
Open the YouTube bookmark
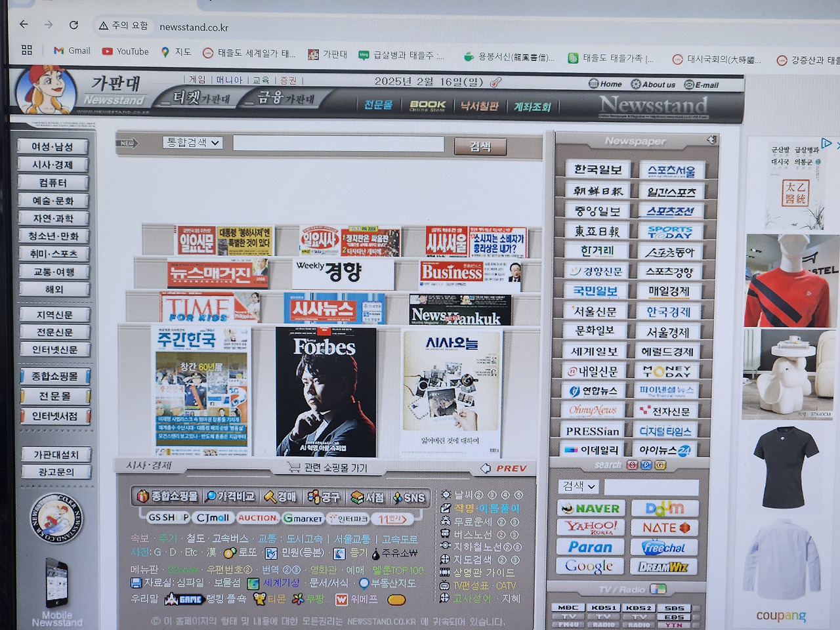pos(125,51)
